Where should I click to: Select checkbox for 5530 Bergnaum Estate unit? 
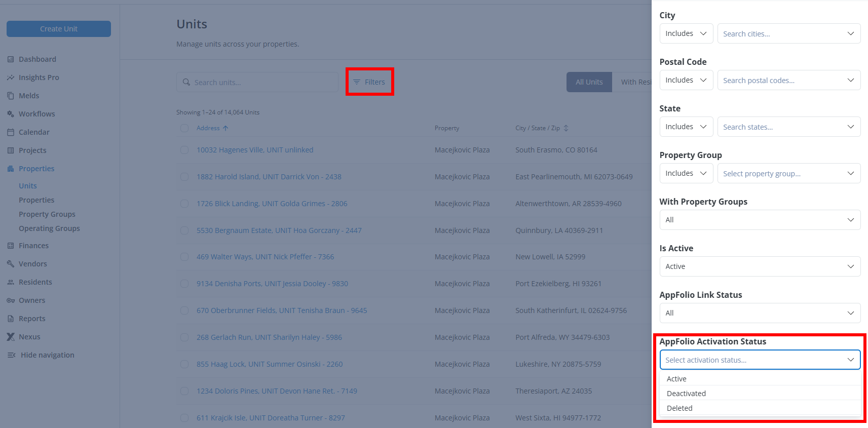click(184, 230)
